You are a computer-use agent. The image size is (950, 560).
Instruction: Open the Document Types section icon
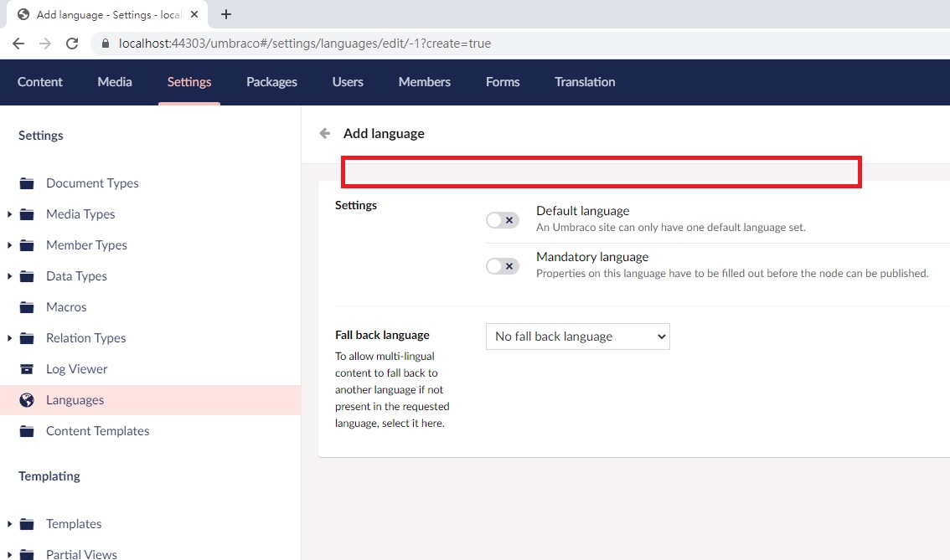point(26,182)
